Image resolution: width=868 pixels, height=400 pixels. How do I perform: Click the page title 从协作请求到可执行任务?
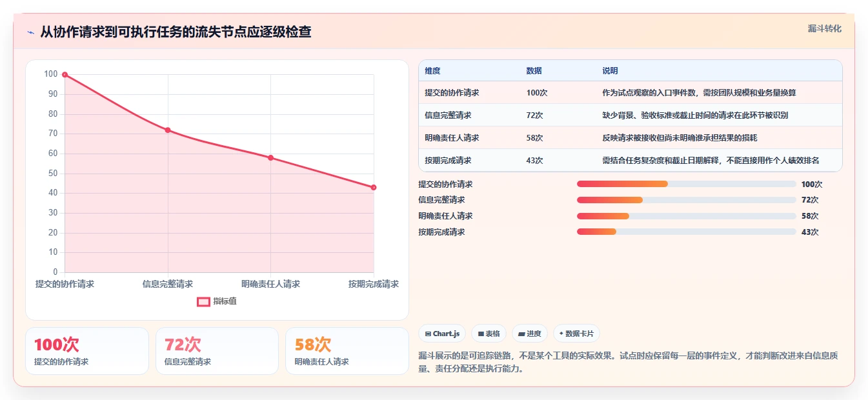click(x=176, y=32)
